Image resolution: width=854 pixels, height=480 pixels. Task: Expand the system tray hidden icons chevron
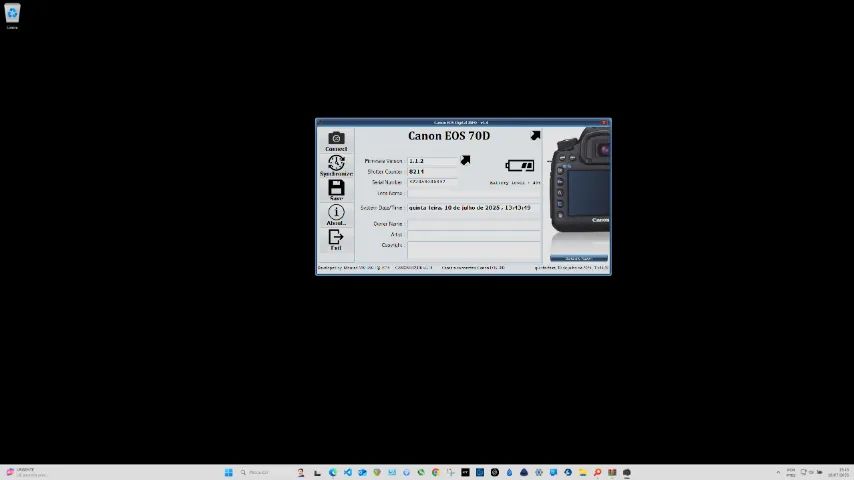[x=778, y=472]
